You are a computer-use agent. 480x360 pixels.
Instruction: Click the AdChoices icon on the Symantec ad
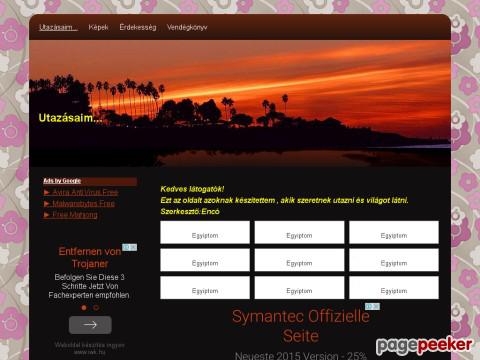pos(372,306)
